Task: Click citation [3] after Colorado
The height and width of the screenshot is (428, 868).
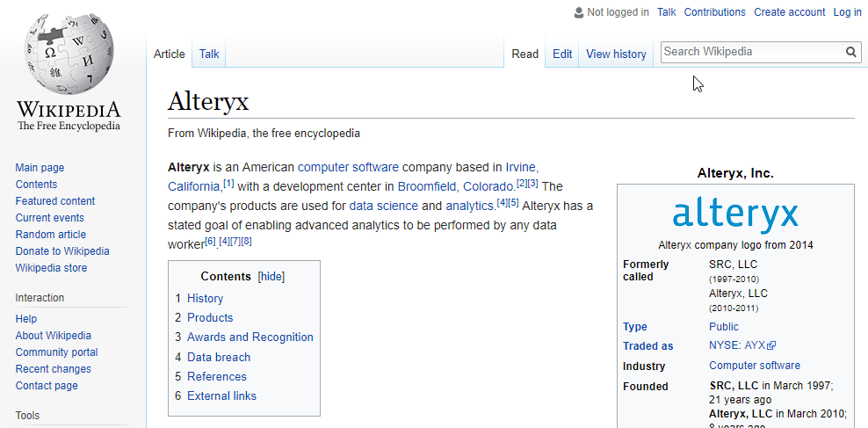Action: tap(532, 182)
